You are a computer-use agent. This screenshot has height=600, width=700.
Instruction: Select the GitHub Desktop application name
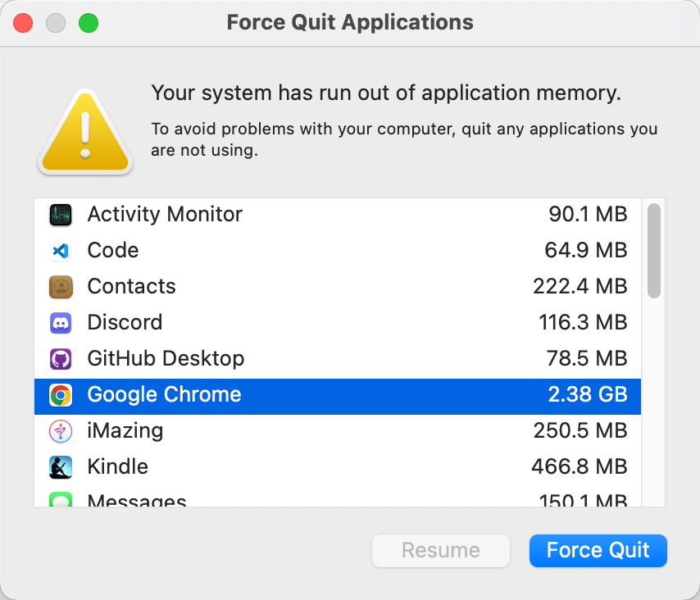pyautogui.click(x=166, y=359)
